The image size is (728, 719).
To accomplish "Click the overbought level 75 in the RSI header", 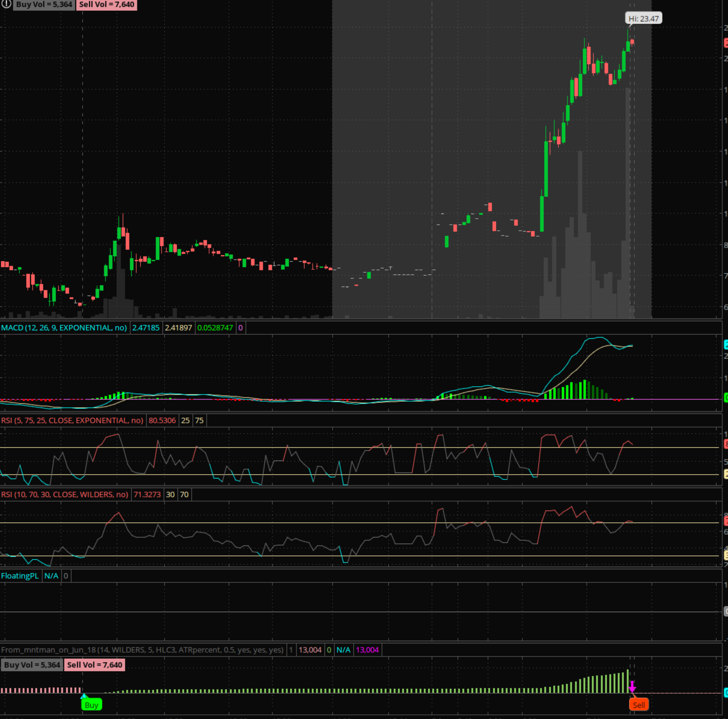I will tap(199, 420).
